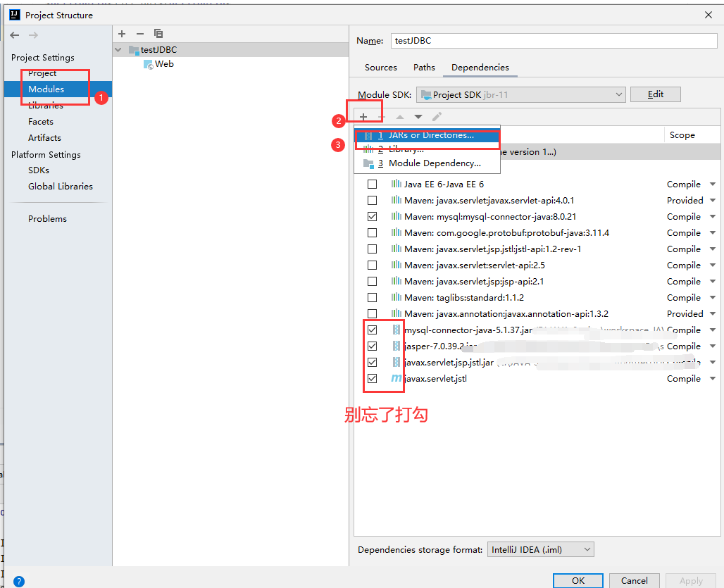Check the protobuf-java:3.11.4 checkbox

[x=372, y=232]
